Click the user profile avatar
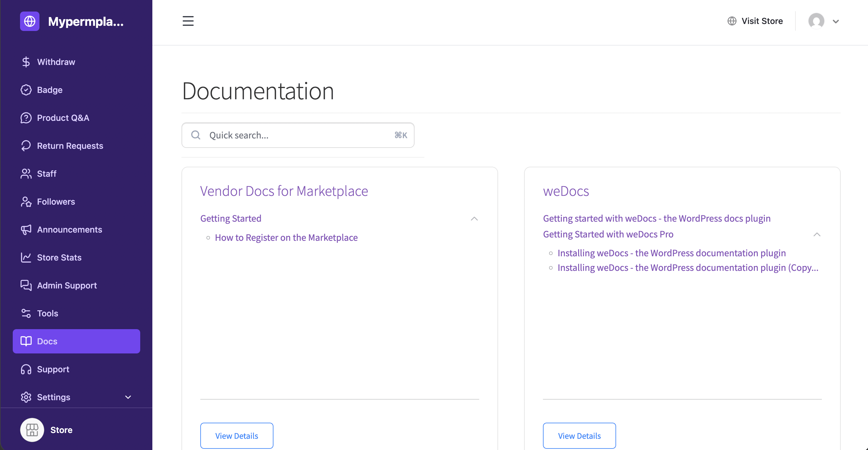Screen dimensions: 868x450 coord(816,21)
